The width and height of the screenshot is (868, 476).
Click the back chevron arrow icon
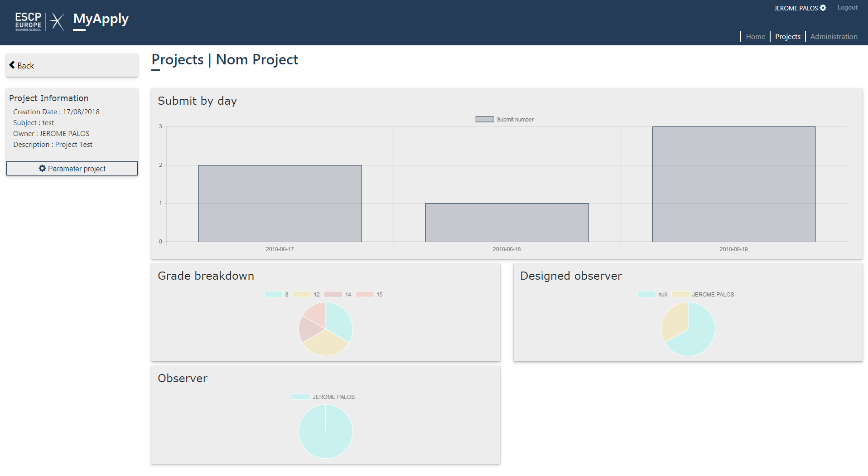pyautogui.click(x=12, y=65)
